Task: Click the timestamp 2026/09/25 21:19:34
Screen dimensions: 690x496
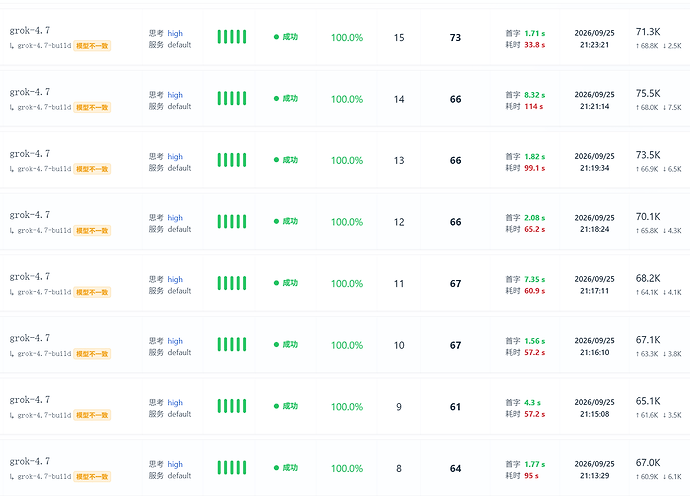Action: [595, 162]
